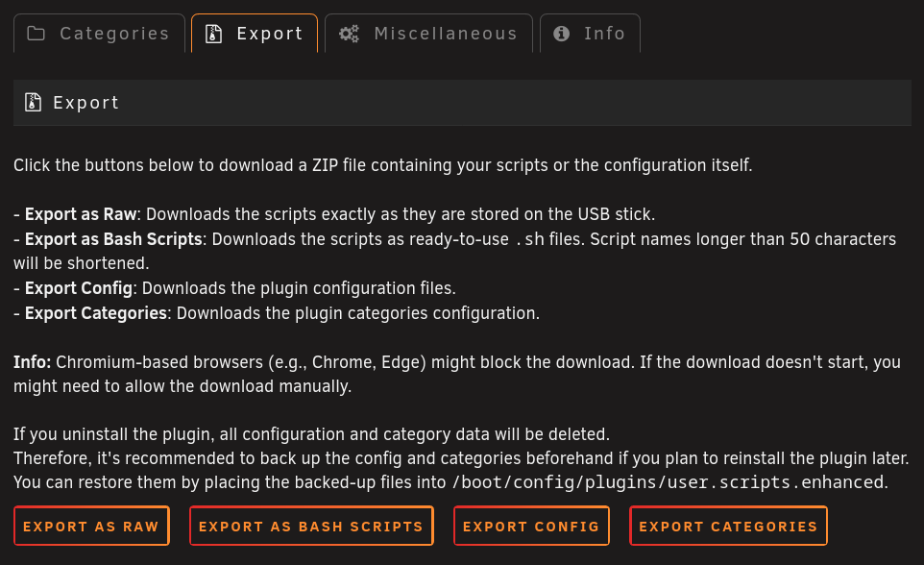Click the bold 'Info:' label text
Screen dimensions: 924x565
tap(33, 361)
